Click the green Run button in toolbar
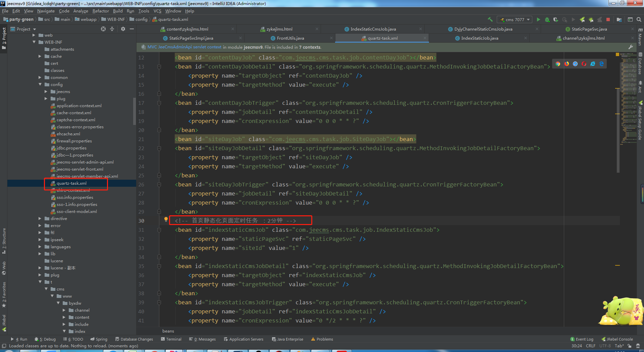The image size is (644, 352). 538,19
